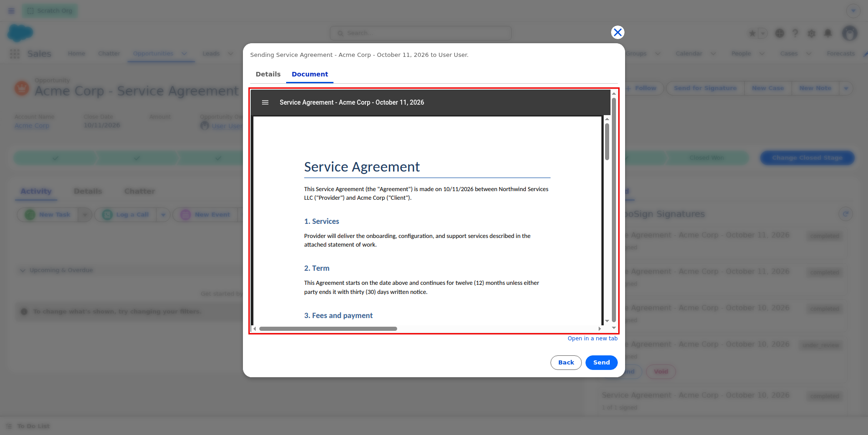Click the pencil icon after Forecasts
868x435 pixels.
(865, 54)
